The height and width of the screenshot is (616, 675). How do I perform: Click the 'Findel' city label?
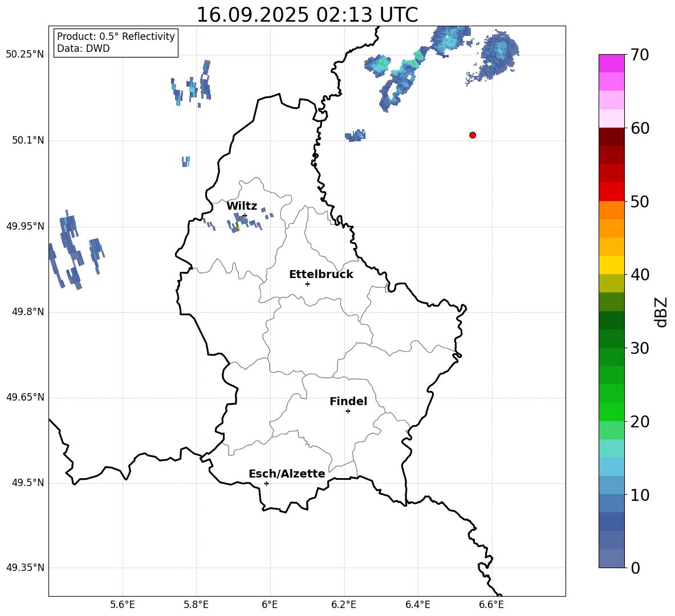pyautogui.click(x=348, y=401)
